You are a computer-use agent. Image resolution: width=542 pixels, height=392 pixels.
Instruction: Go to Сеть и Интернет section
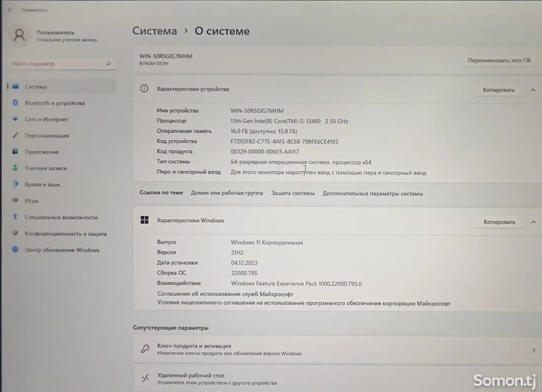[x=46, y=119]
